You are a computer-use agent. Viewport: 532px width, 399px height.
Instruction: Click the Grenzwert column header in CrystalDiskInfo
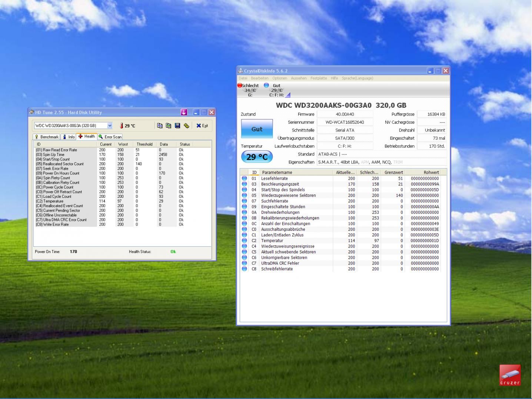click(393, 172)
